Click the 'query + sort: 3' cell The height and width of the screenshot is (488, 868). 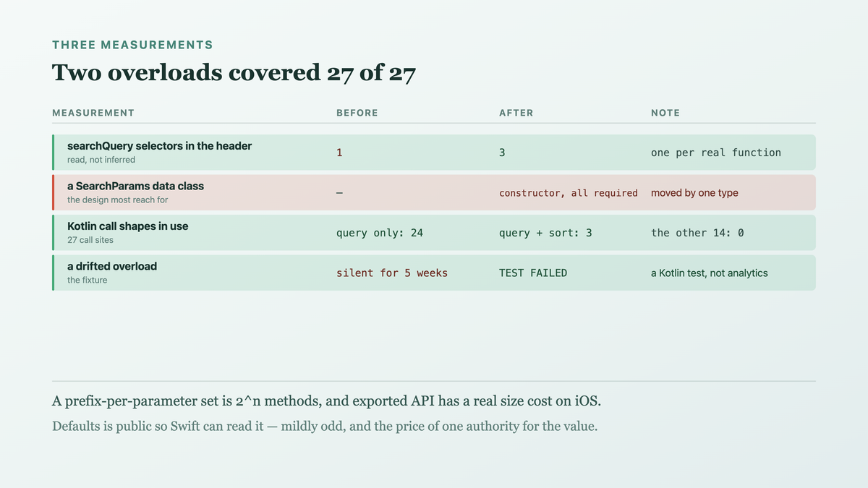pyautogui.click(x=545, y=233)
